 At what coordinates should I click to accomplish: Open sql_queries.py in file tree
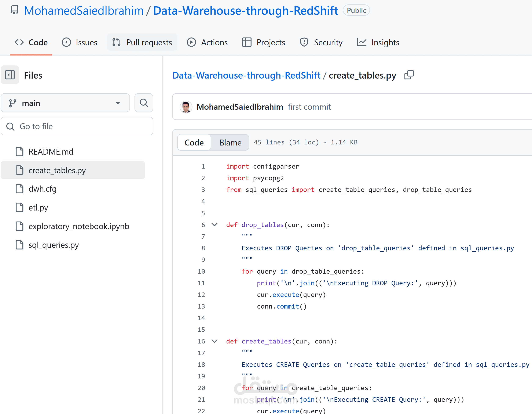coord(73,245)
